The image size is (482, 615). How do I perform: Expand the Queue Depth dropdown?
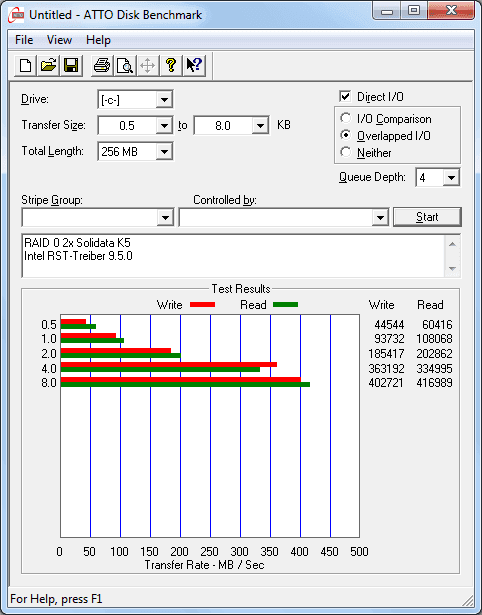tap(451, 178)
